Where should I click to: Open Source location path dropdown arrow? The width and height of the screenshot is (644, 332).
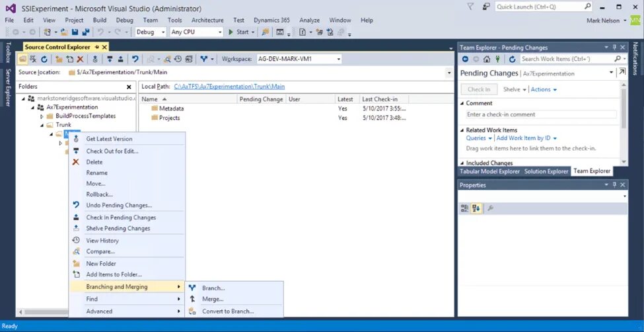448,72
